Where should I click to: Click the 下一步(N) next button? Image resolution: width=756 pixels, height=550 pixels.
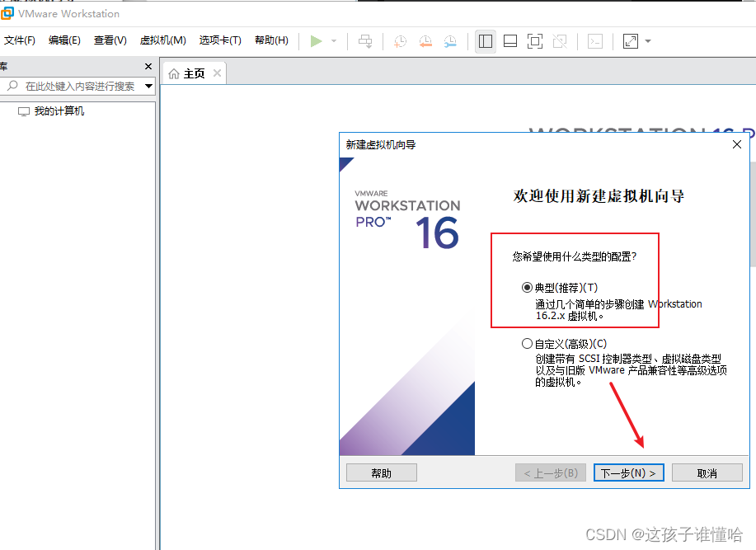click(629, 472)
